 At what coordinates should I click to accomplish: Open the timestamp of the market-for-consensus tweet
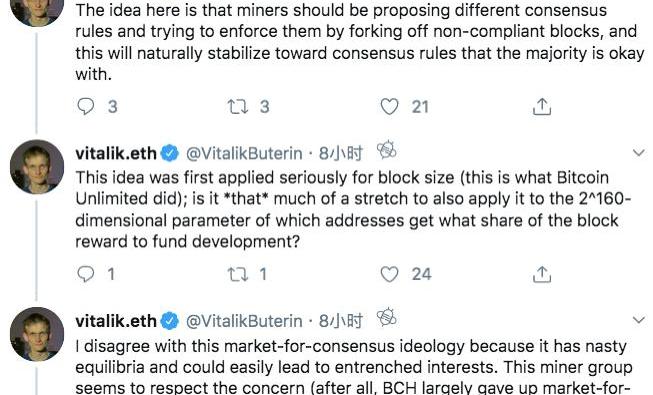coord(341,321)
